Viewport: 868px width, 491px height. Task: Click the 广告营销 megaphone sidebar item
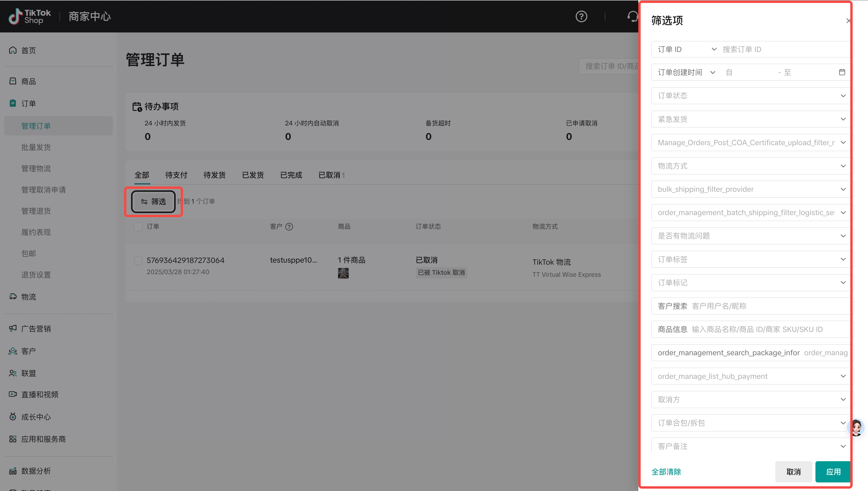coord(36,328)
